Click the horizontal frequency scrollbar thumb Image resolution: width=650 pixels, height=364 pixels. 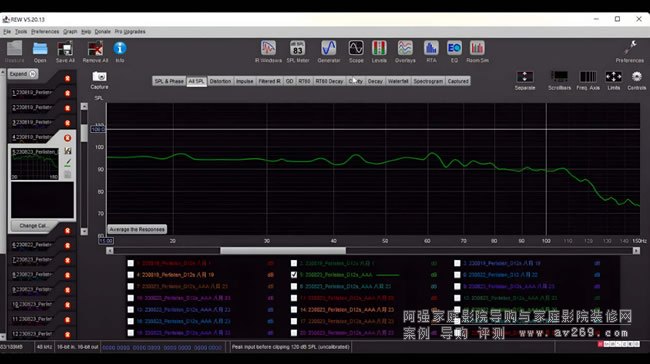283,250
